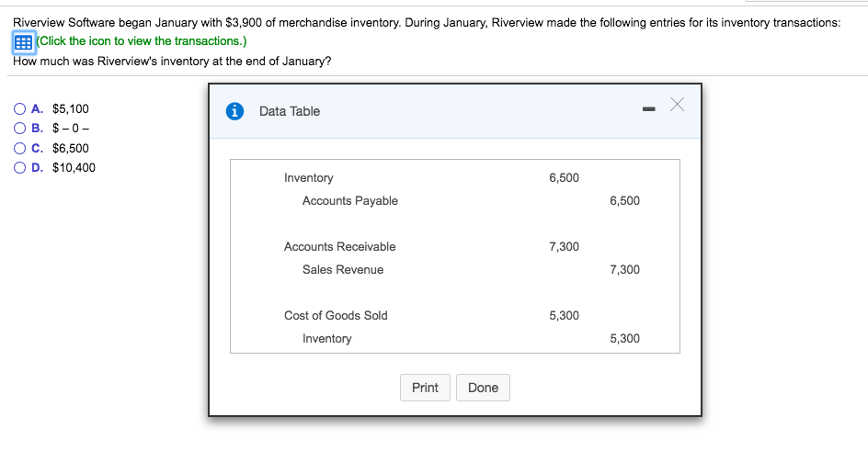Choose answer C, $6,500

click(x=20, y=148)
